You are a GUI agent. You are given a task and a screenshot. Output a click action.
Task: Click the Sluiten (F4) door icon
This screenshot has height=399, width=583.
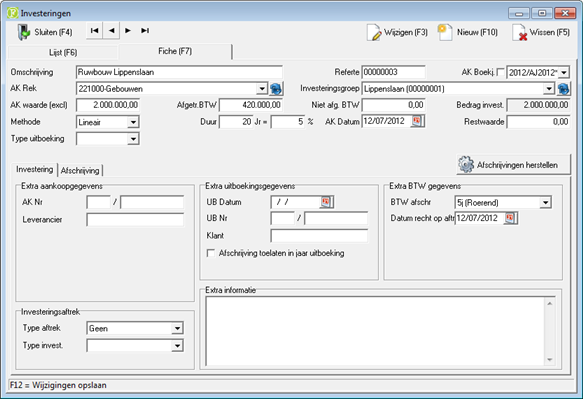[x=23, y=32]
